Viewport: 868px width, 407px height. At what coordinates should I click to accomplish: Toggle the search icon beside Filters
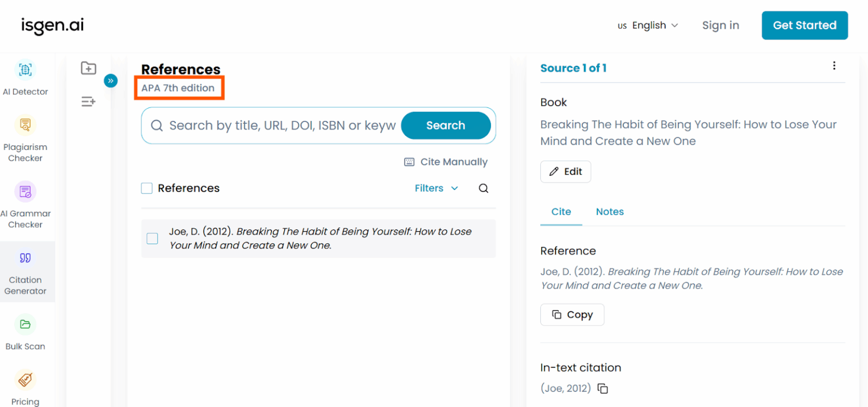point(483,188)
